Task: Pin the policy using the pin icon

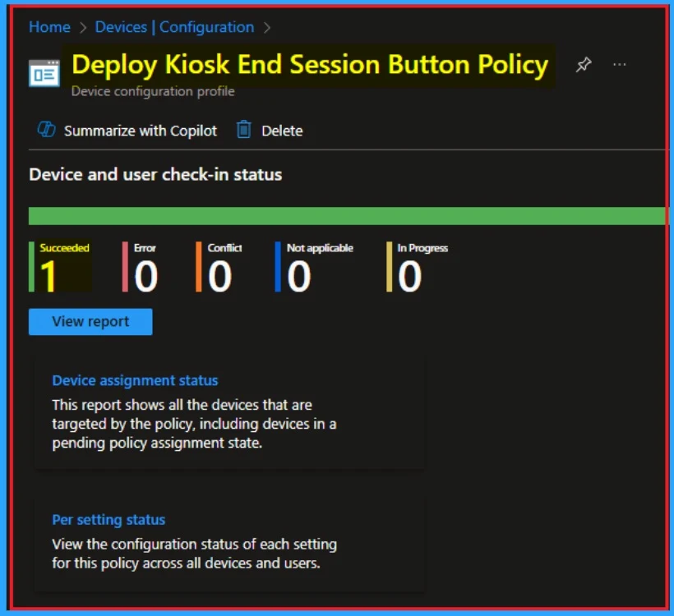Action: click(x=584, y=66)
